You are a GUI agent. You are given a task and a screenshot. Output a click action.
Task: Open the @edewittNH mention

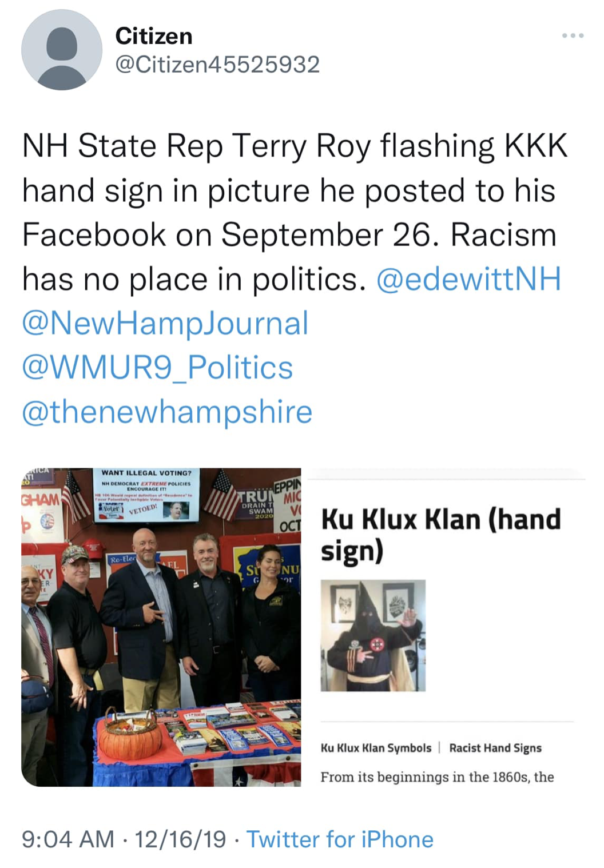point(468,279)
